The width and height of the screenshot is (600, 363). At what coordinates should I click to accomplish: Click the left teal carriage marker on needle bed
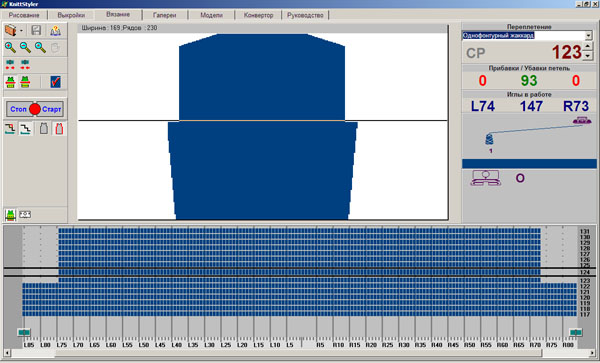(24, 332)
